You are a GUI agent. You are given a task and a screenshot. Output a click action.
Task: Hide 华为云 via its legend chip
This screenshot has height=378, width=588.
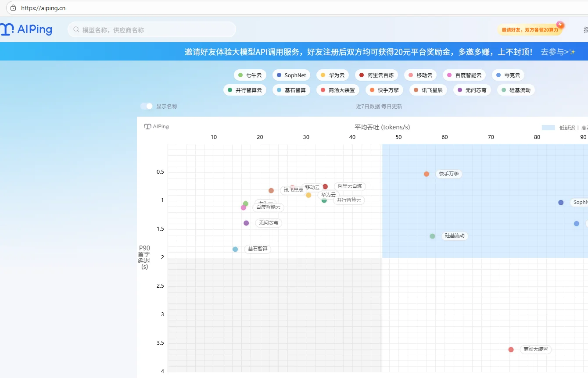tap(333, 75)
